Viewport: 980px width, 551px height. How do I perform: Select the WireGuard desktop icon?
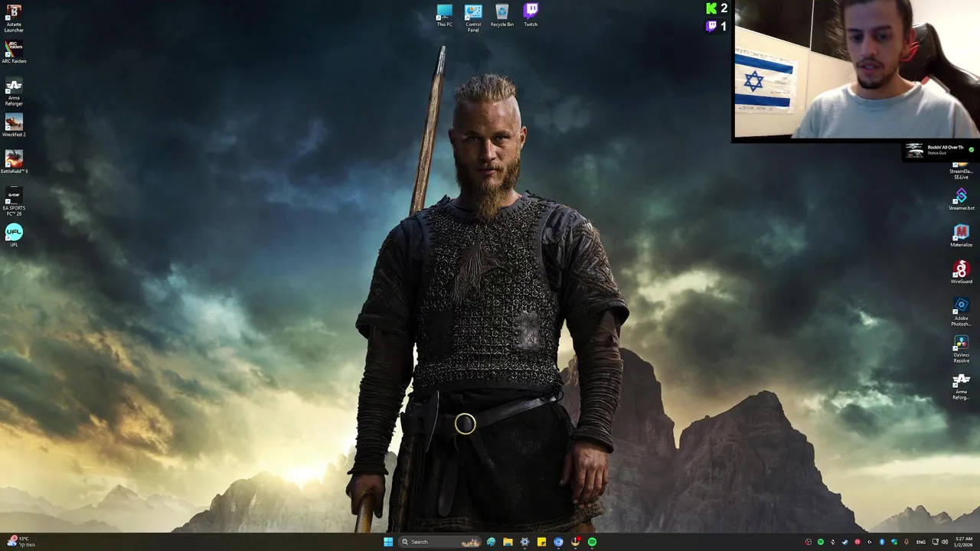(x=962, y=272)
